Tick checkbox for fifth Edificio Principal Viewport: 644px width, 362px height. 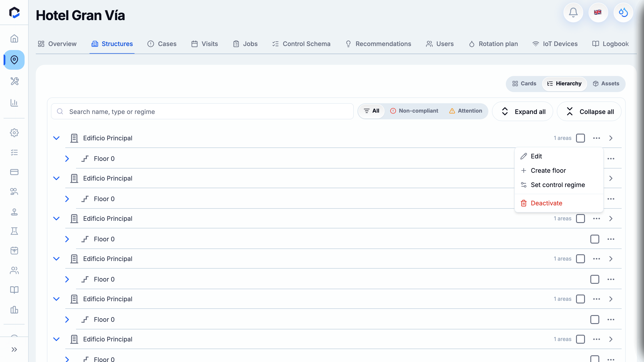click(580, 299)
